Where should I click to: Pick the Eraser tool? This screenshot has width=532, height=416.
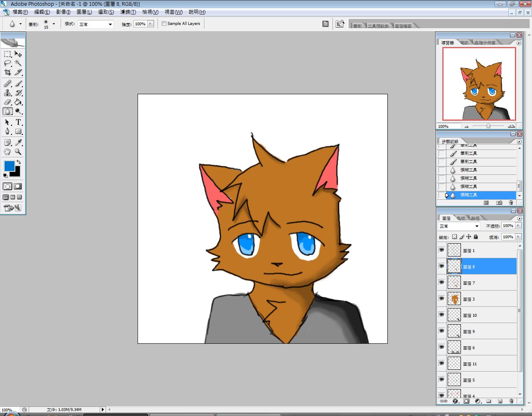tap(7, 102)
